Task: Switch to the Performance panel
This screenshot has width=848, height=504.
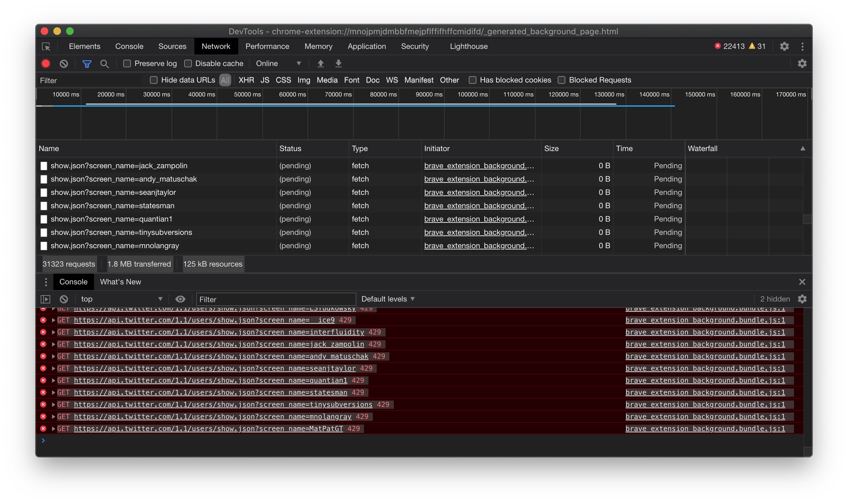Action: [x=267, y=46]
